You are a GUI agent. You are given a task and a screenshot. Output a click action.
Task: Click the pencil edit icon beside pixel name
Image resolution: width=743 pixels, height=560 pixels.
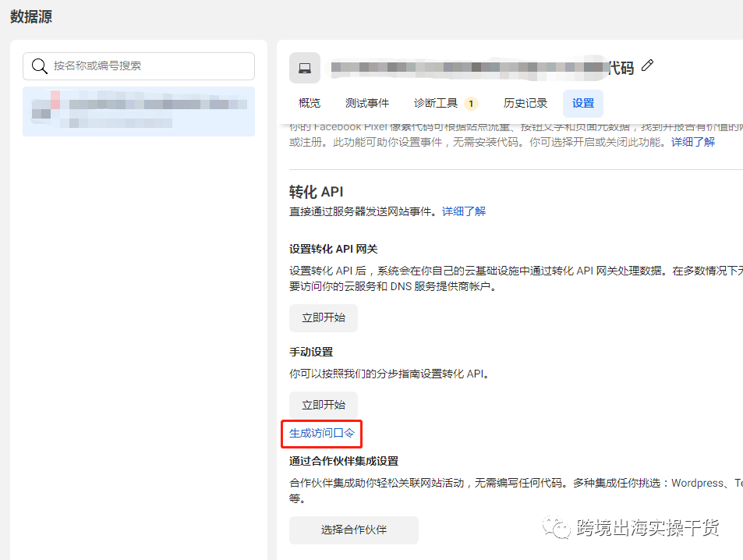(647, 66)
